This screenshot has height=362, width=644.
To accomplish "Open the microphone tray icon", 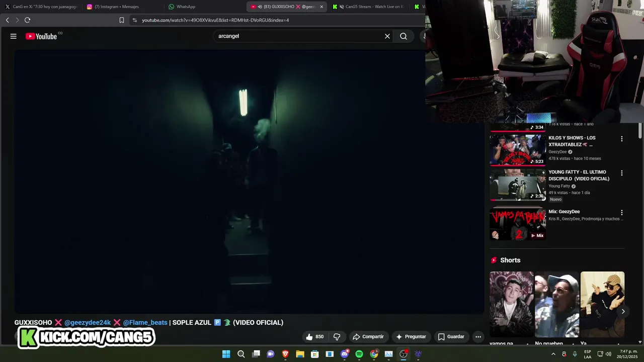I will [575, 354].
